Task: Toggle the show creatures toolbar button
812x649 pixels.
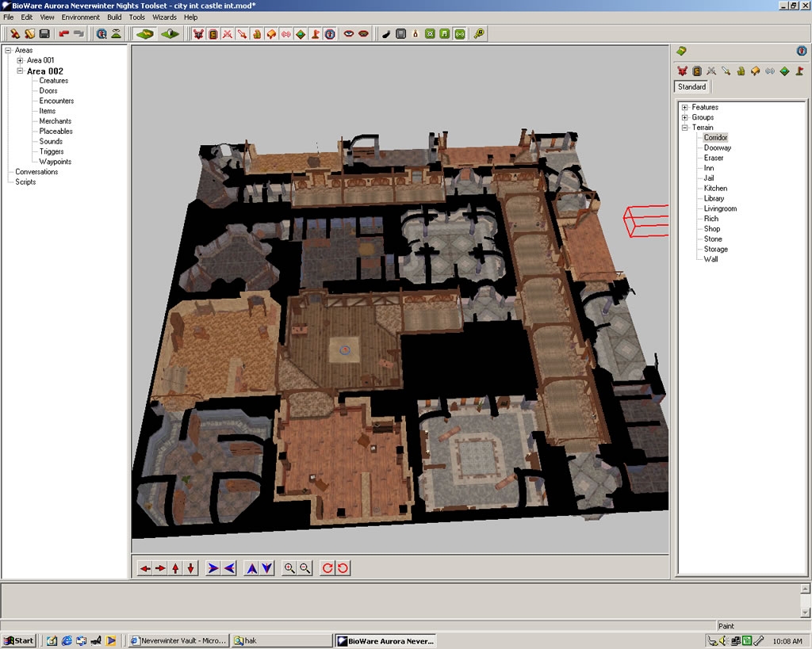Action: click(x=198, y=34)
